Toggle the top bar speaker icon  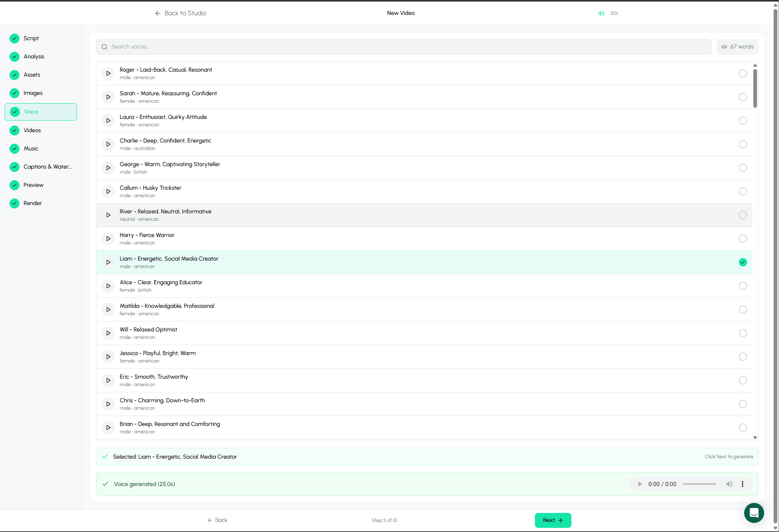(601, 13)
